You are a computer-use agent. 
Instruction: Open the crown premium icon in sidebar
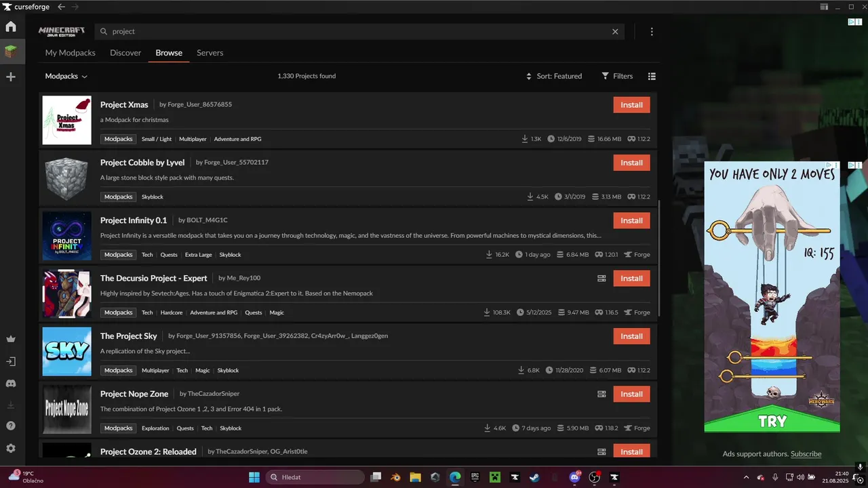tap(11, 339)
